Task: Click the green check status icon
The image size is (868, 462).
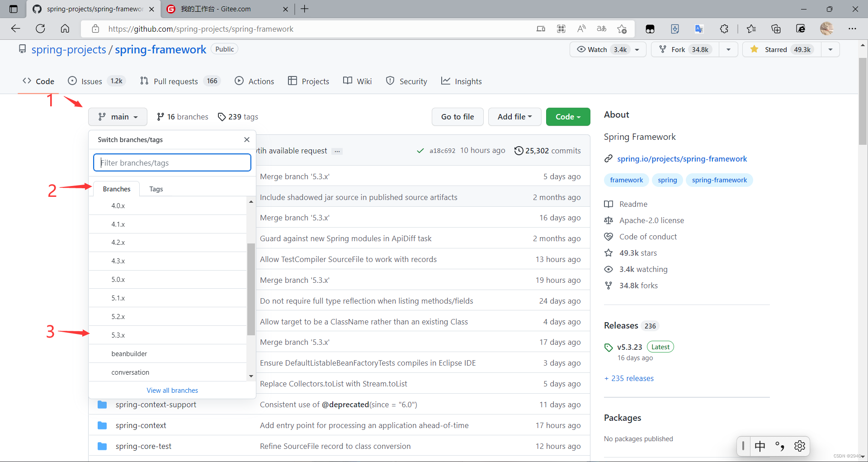Action: [x=420, y=151]
